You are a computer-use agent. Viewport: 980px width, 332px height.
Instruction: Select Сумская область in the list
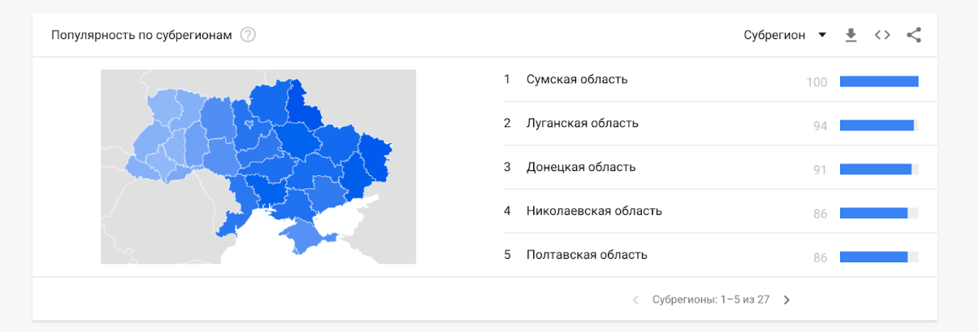(x=577, y=79)
